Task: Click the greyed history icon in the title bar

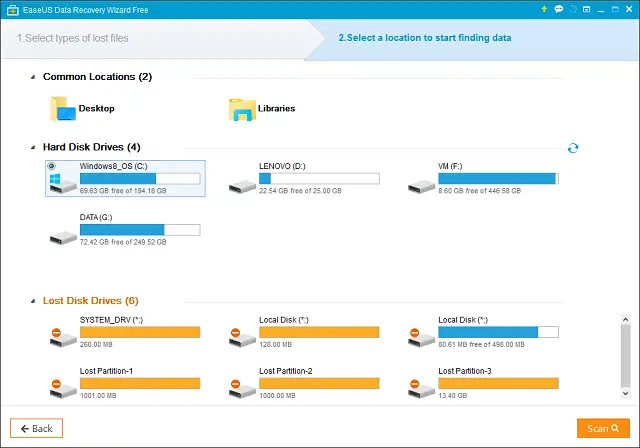Action: (x=573, y=9)
